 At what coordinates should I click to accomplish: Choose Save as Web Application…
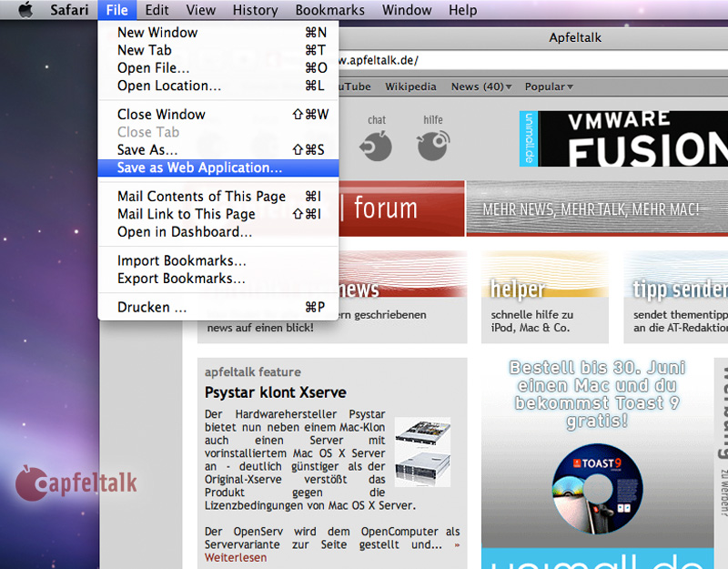point(218,168)
